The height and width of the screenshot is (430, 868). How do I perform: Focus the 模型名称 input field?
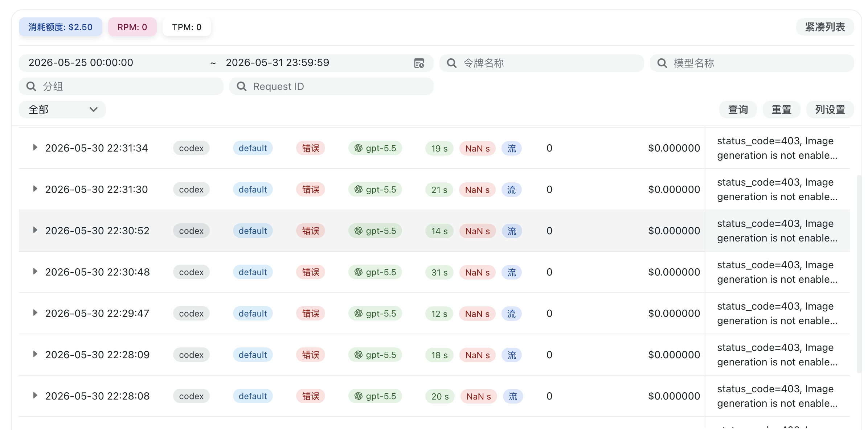point(752,63)
